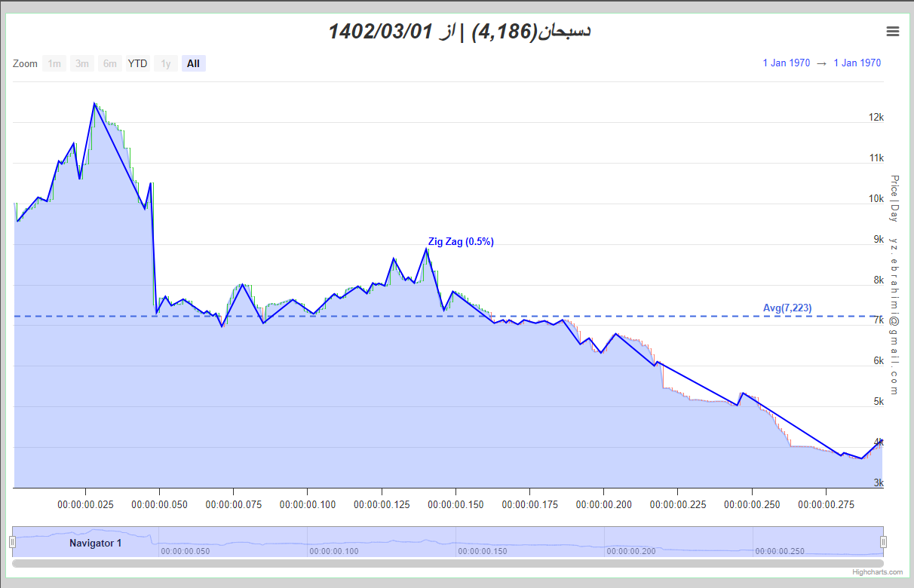Click the 3k price axis label

(x=879, y=483)
